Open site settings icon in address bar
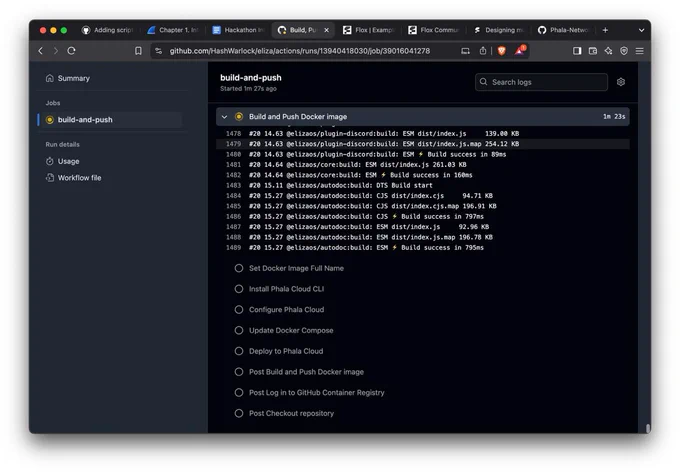 [159, 51]
